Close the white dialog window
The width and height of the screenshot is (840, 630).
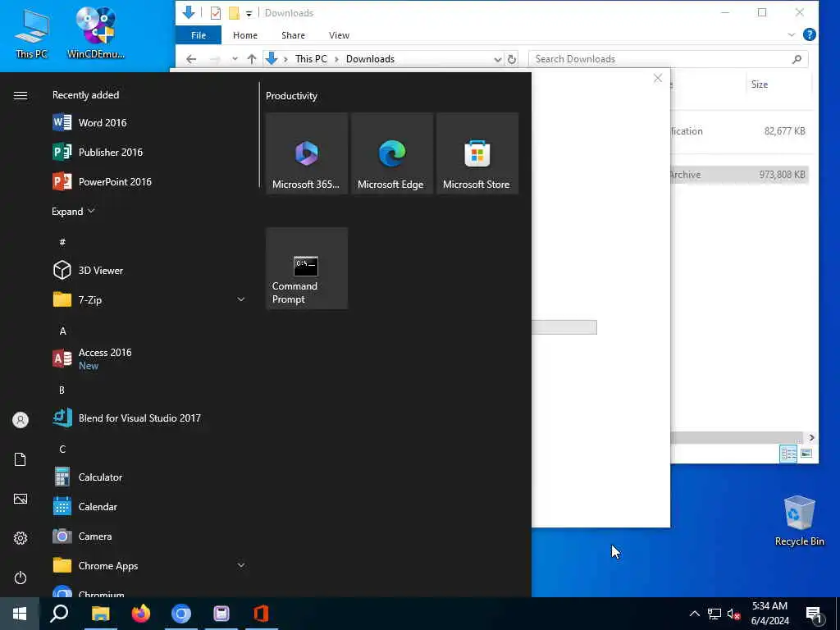pos(658,78)
